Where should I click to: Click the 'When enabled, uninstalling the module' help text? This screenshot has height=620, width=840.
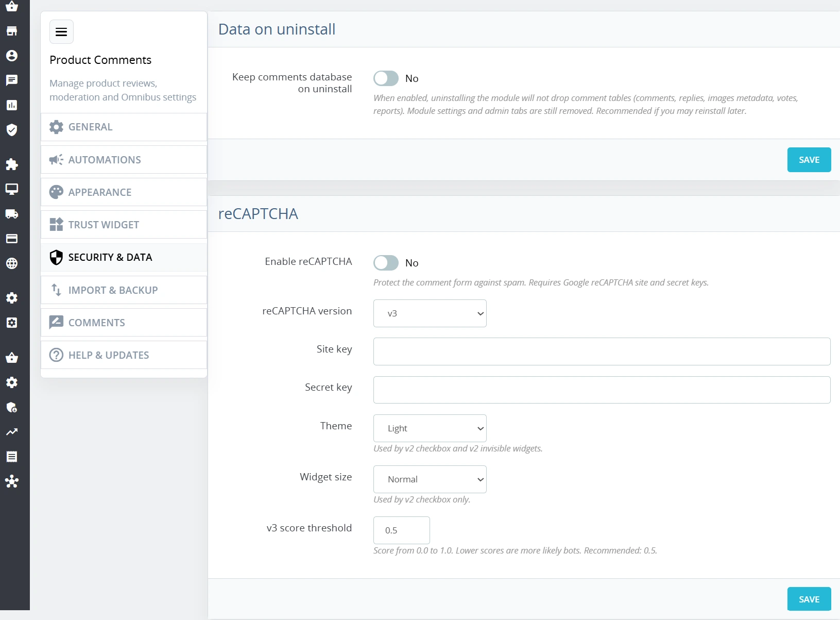click(586, 104)
